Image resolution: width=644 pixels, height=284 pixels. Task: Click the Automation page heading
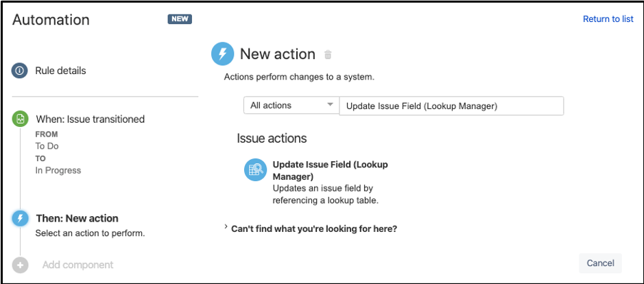[51, 19]
